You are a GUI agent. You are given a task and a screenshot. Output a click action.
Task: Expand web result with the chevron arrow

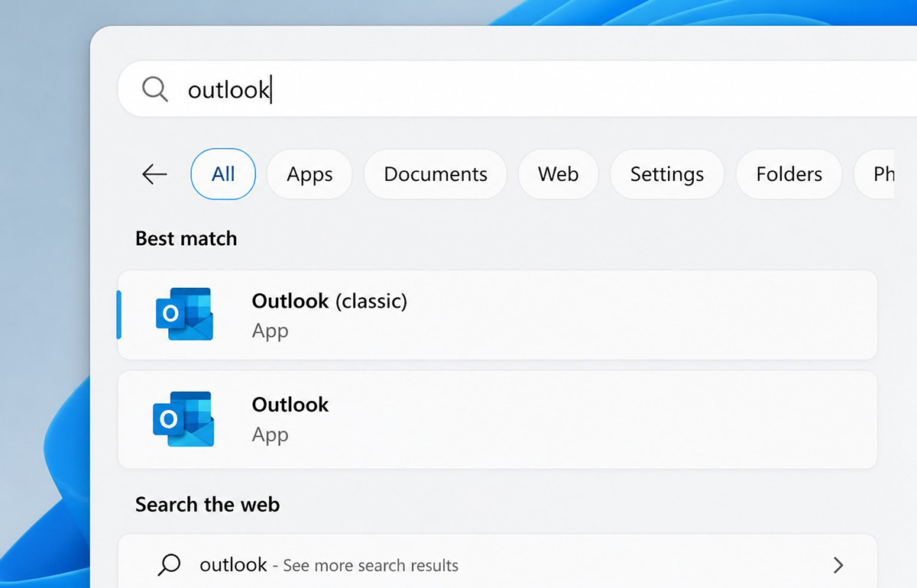tap(838, 565)
